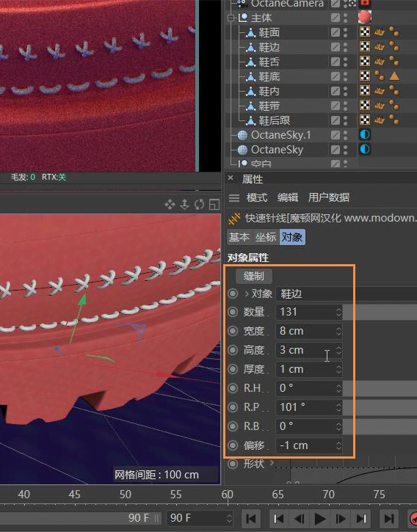Toggle the R.H keyframe circle
This screenshot has width=417, height=532.
233,388
